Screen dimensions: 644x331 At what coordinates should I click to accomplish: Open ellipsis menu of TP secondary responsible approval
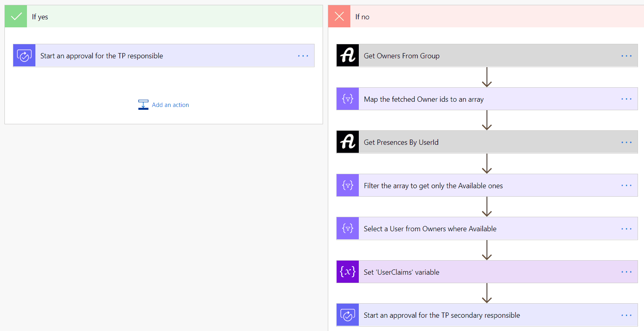[626, 315]
